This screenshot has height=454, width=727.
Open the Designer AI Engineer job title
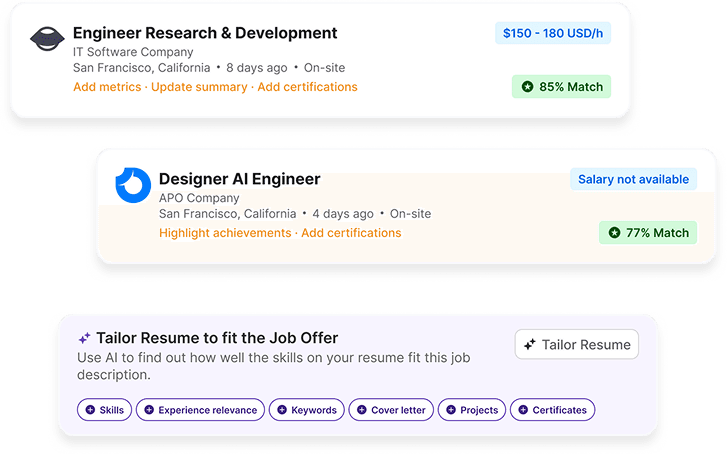pyautogui.click(x=240, y=179)
